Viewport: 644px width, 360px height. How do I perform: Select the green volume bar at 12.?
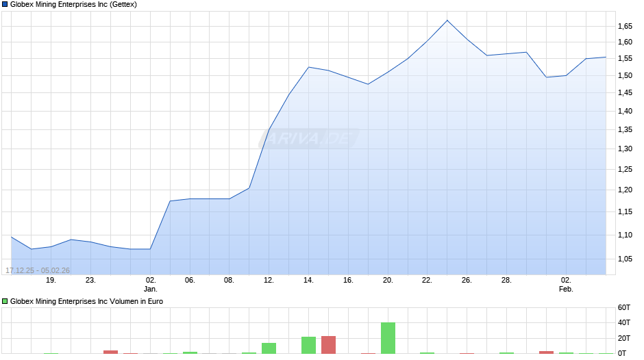[x=269, y=348]
